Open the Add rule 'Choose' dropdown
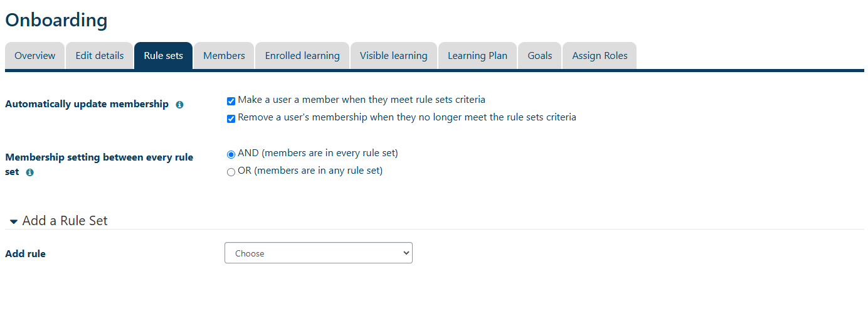This screenshot has width=868, height=328. click(x=318, y=253)
